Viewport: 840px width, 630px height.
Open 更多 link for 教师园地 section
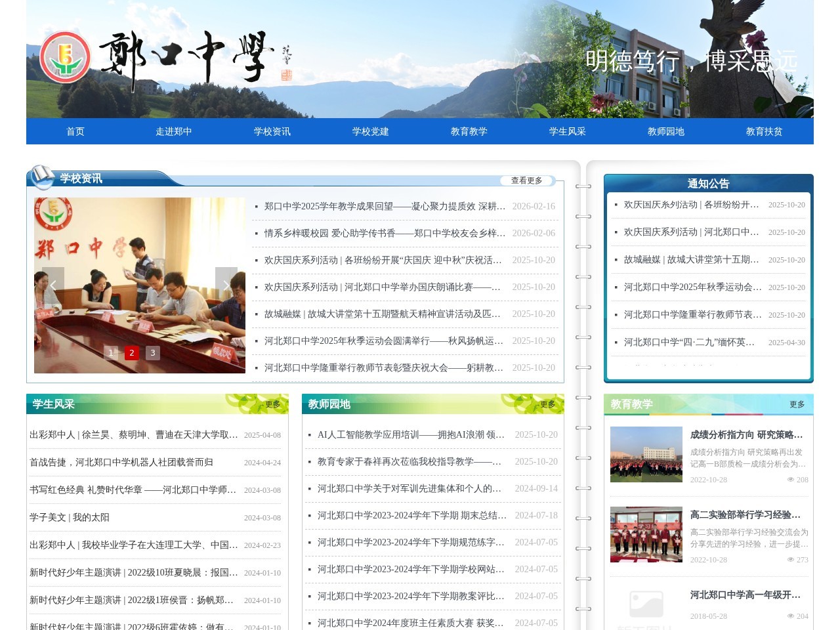548,404
